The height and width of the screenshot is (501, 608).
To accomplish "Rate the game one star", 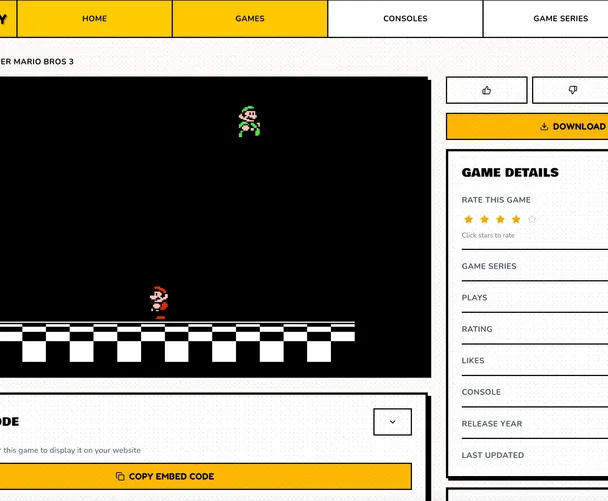I will click(x=468, y=219).
